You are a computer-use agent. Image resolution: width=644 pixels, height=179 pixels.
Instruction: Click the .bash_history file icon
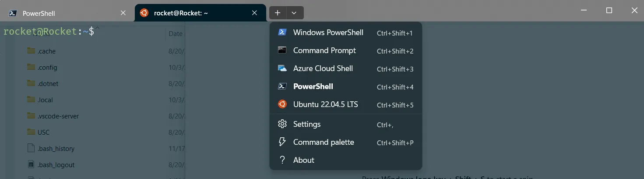31,148
